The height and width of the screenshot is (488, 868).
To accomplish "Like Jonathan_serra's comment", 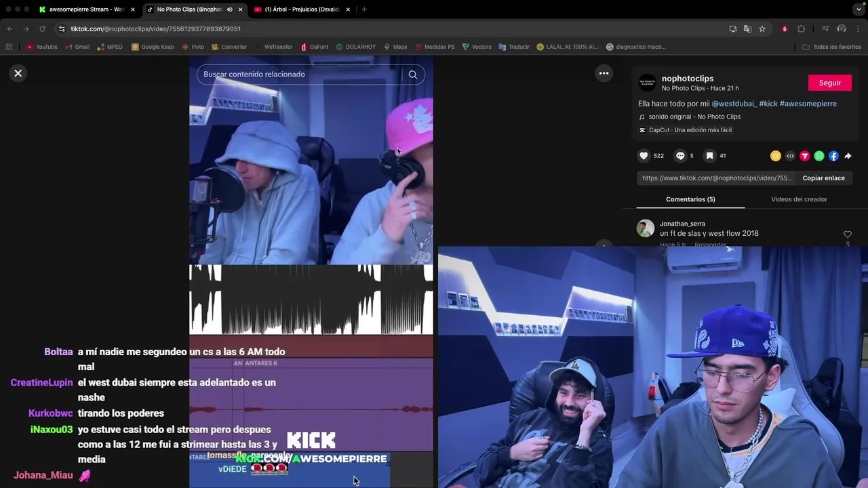I will (x=847, y=235).
